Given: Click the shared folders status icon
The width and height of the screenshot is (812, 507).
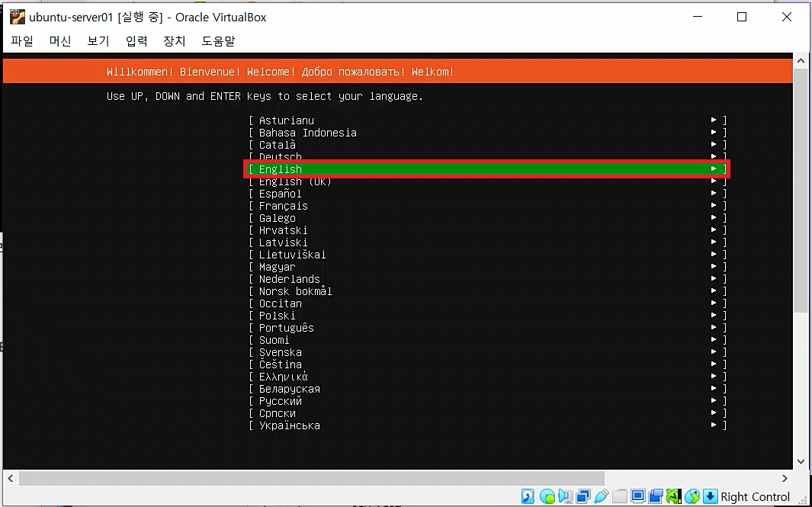Looking at the screenshot, I should [620, 496].
